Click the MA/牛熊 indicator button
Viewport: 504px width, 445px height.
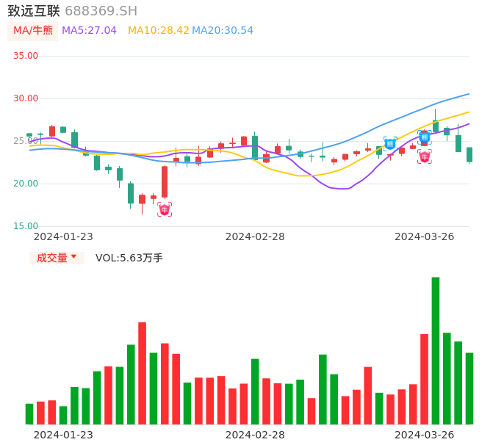[33, 31]
